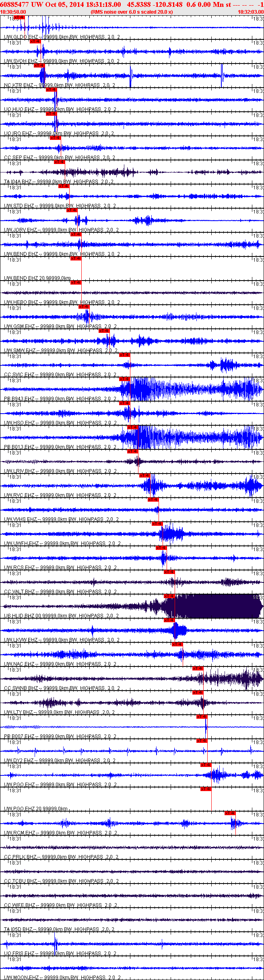This screenshot has height=980, width=264.
Task: Click the pick flag on UW.NAC trace
Action: (x=177, y=644)
